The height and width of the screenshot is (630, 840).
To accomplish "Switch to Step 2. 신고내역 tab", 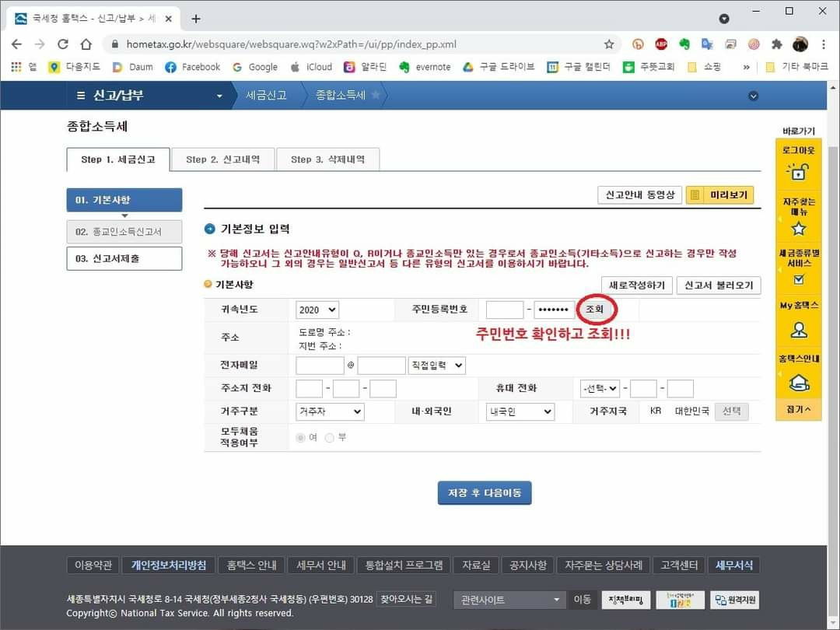I will [222, 159].
